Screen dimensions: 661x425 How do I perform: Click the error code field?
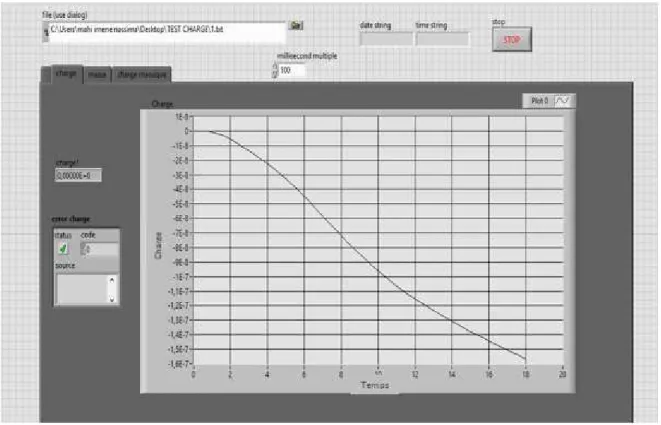pyautogui.click(x=102, y=249)
